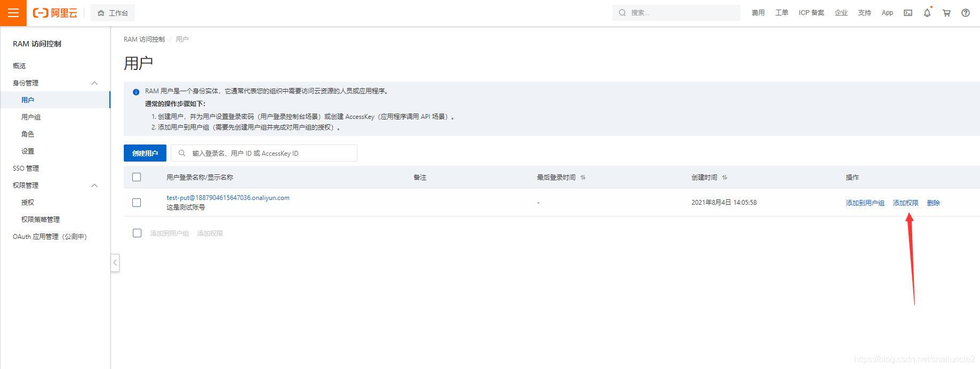Click 删除 for test-put user
This screenshot has height=369, width=980.
(933, 203)
